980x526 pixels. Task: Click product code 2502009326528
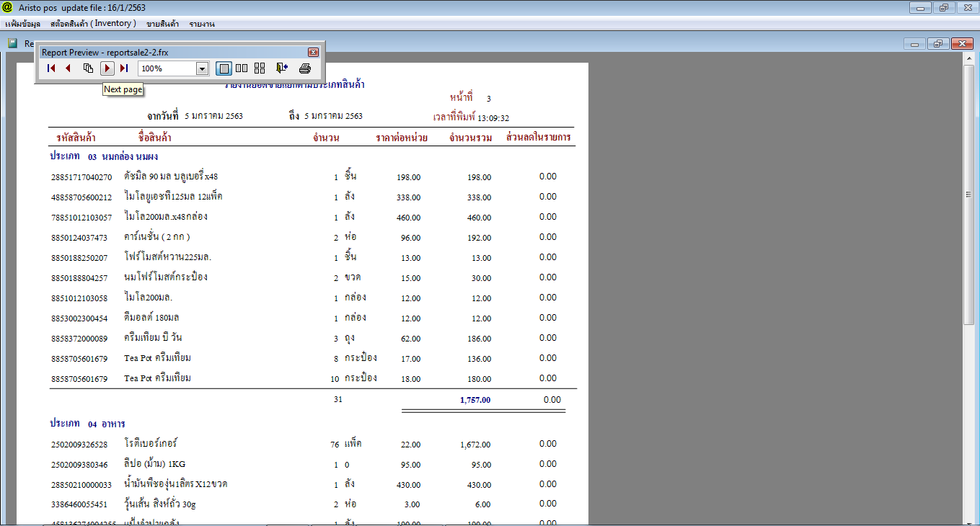(x=79, y=445)
